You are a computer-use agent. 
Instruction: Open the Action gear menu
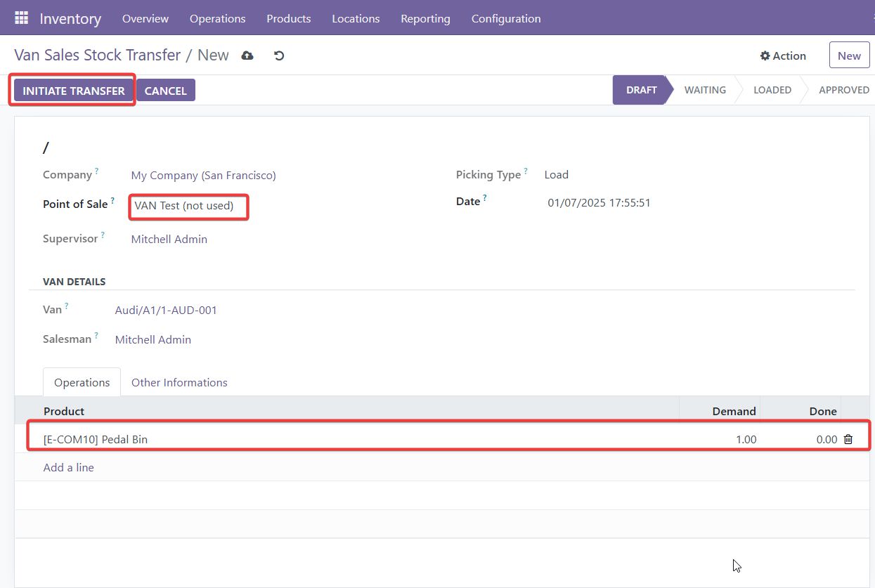point(783,55)
